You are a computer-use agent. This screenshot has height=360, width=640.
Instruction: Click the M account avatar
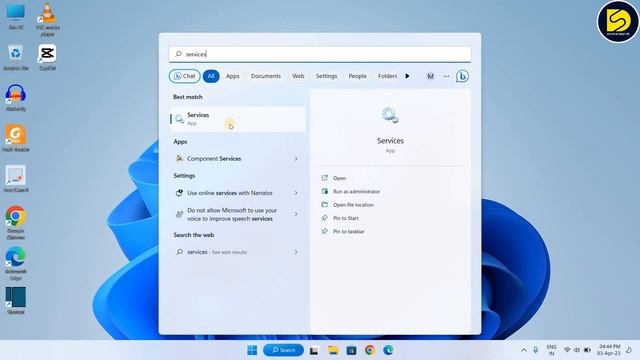click(430, 76)
